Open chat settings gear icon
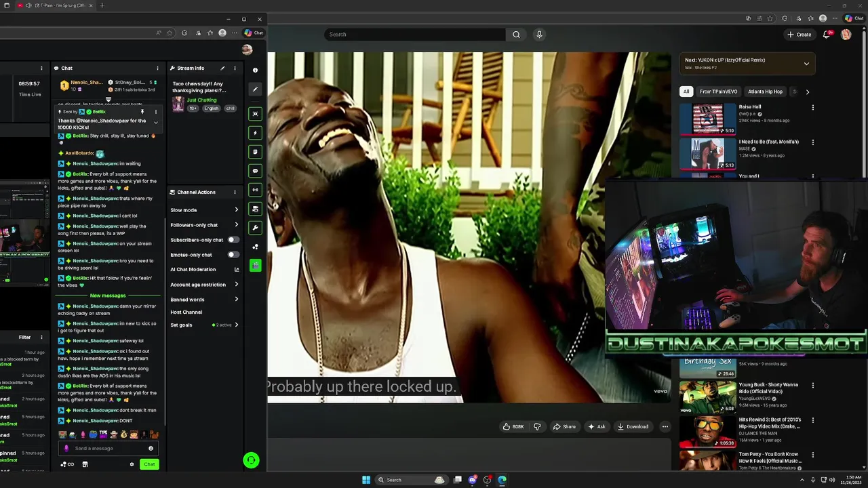868x488 pixels. [132, 464]
